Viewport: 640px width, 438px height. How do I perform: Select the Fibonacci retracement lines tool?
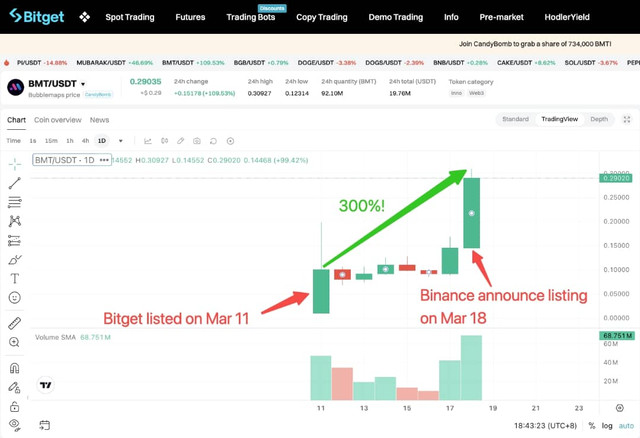(x=15, y=202)
